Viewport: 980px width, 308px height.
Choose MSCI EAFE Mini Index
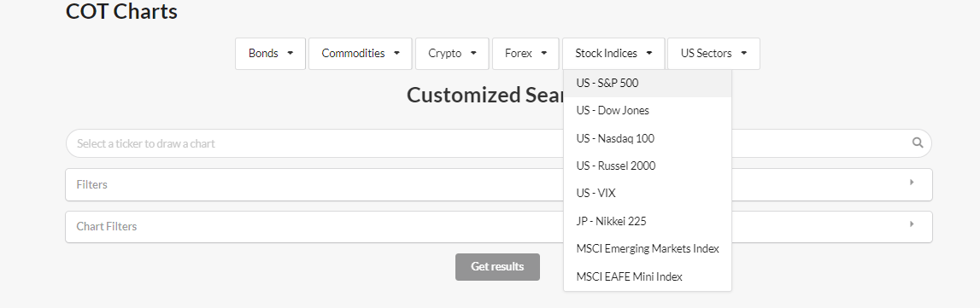(x=648, y=276)
